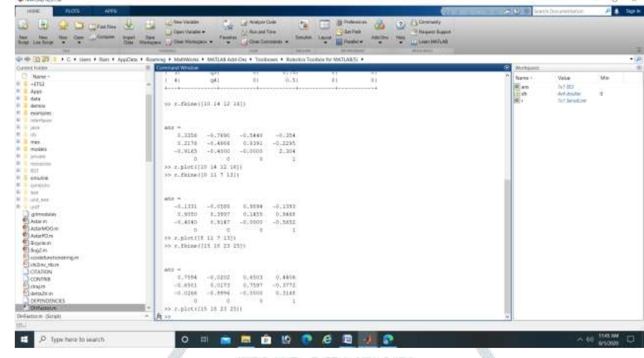
Task: Collapse the Command Window panel
Action: click(x=508, y=67)
